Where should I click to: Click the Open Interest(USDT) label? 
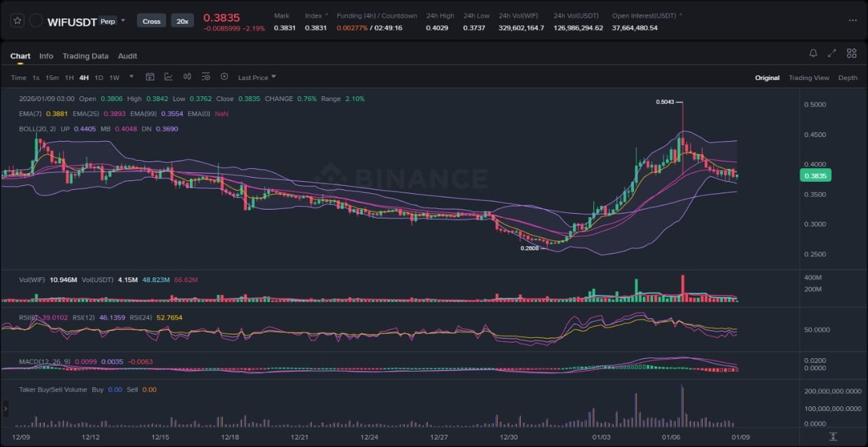645,16
